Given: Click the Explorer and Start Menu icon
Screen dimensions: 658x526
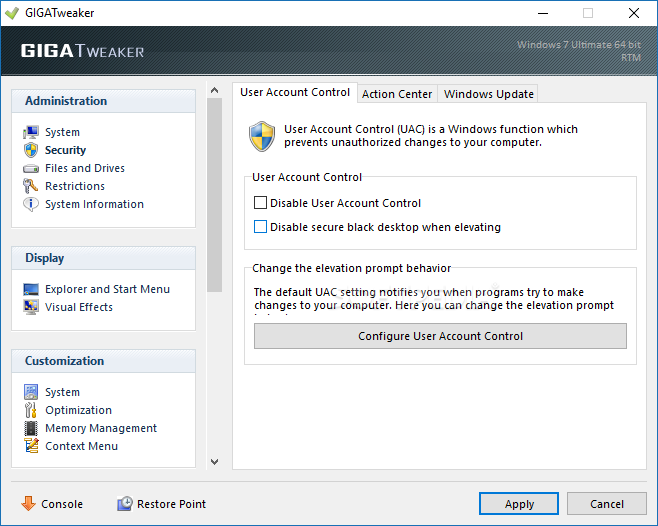Looking at the screenshot, I should 31,289.
